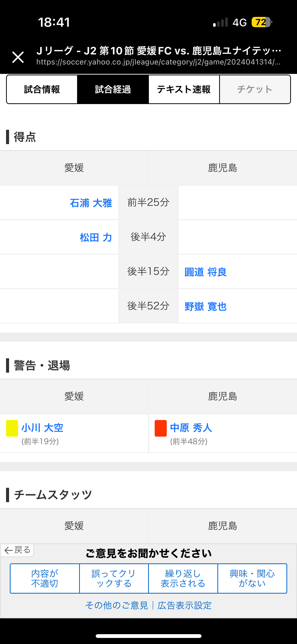Screen dimensions: 297x644
Task: Select 興味・関心がない feedback option
Action: click(252, 578)
